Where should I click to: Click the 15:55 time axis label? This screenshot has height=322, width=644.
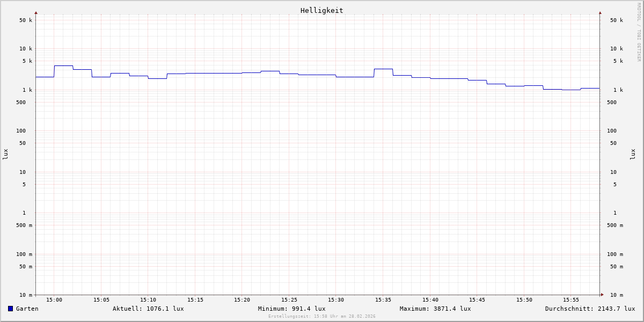pos(571,300)
